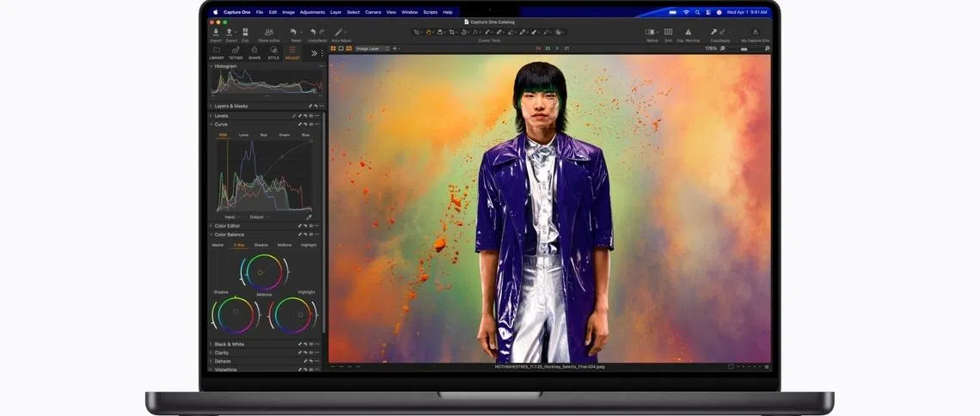Expand the Clarity panel

[x=211, y=353]
